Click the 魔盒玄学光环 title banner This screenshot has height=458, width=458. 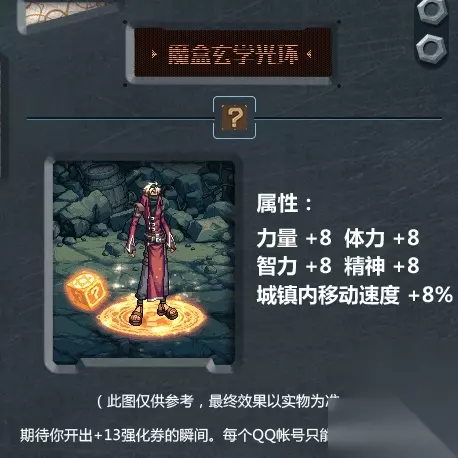pyautogui.click(x=233, y=54)
